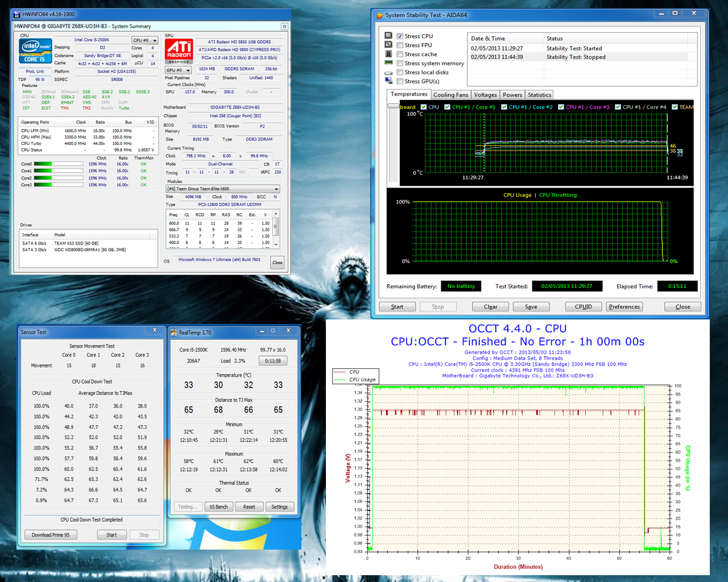Click the Close button in AIDA64 Stability Test
The width and height of the screenshot is (728, 582).
(x=682, y=307)
